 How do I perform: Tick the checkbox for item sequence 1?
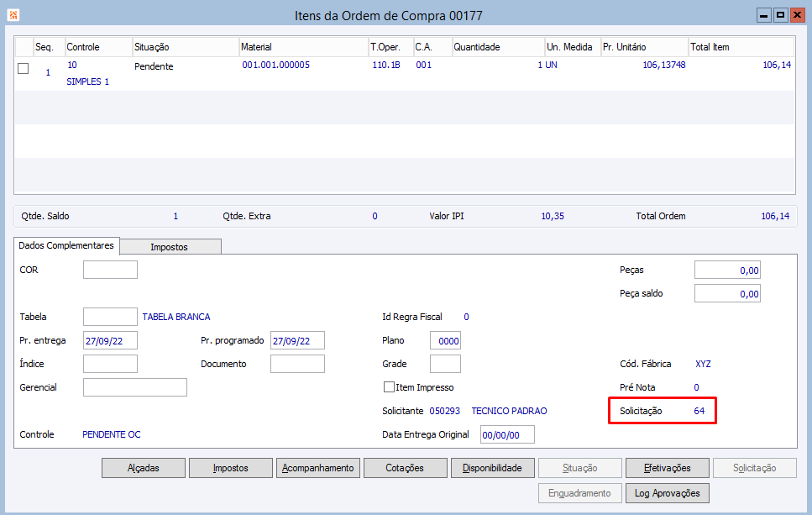point(24,68)
